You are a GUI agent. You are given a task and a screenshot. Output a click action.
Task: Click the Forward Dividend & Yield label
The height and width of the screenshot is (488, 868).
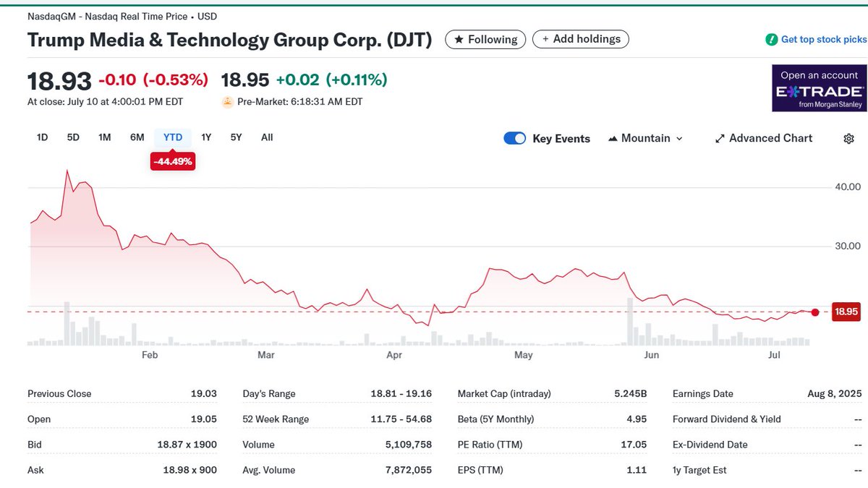pos(727,419)
